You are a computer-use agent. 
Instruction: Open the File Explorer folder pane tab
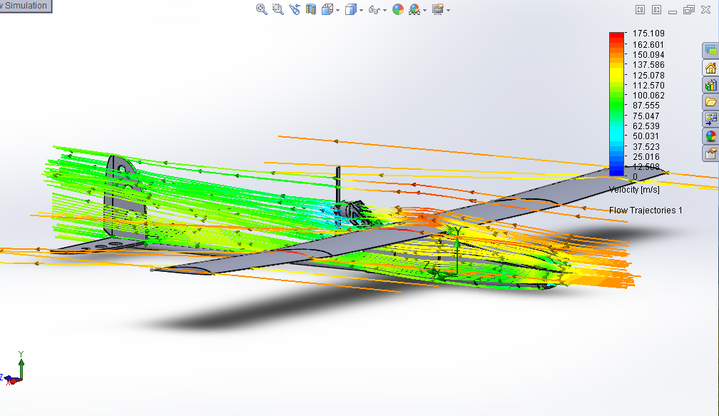(x=711, y=102)
